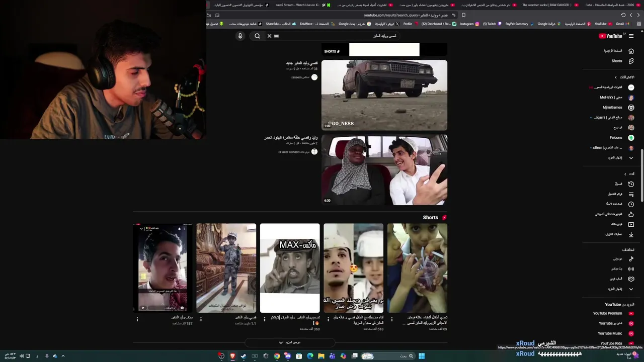Image resolution: width=644 pixels, height=362 pixels.
Task: Open the options menu for the 1.1M views short
Action: (x=201, y=319)
